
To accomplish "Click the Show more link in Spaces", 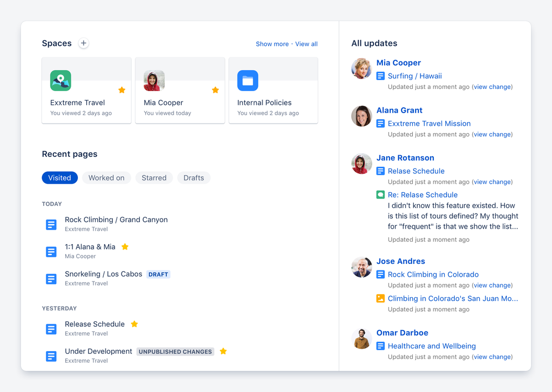I will point(272,44).
